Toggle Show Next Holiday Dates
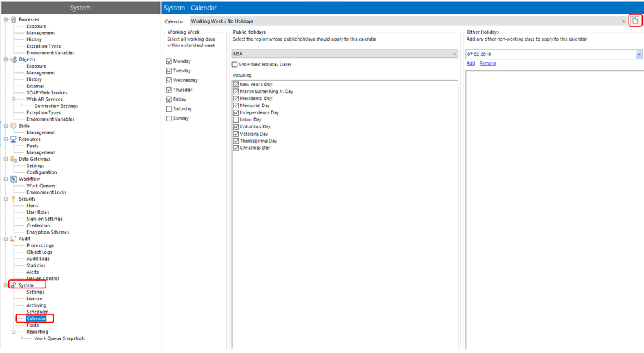The width and height of the screenshot is (644, 353). coord(235,65)
